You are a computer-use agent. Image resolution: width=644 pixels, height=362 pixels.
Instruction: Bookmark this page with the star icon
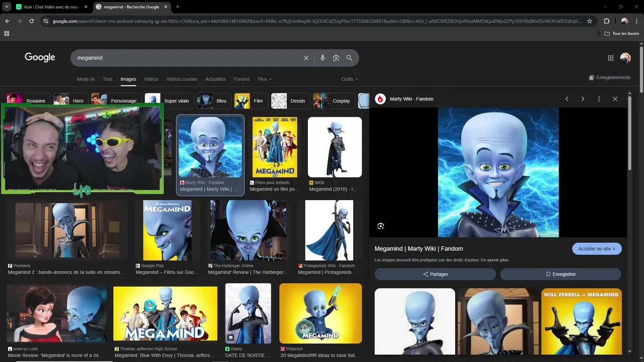click(x=590, y=21)
